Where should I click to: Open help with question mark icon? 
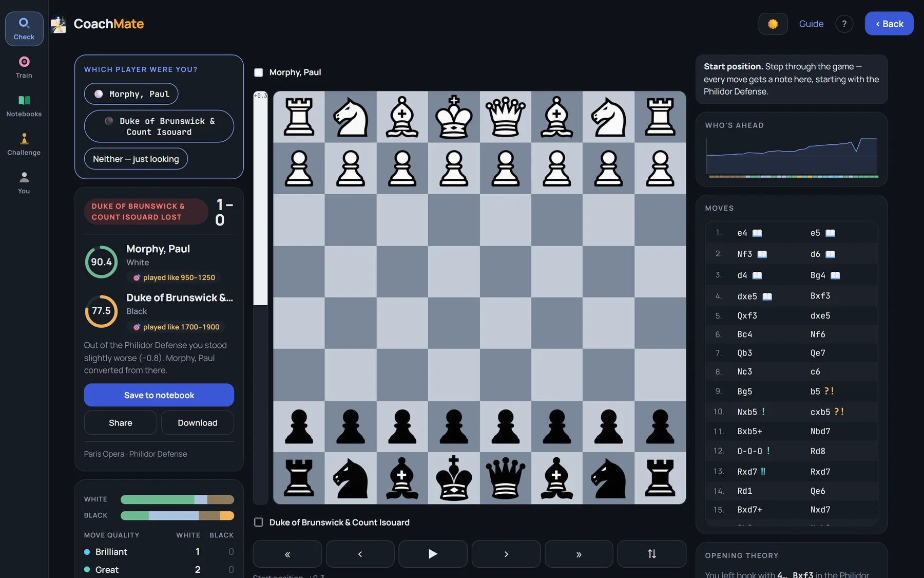(844, 24)
